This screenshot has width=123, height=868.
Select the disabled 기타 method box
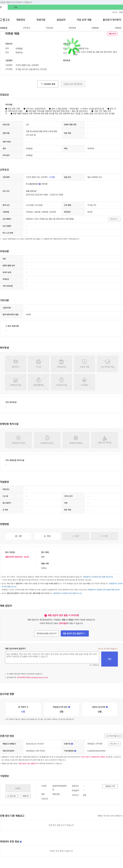(x=105, y=536)
